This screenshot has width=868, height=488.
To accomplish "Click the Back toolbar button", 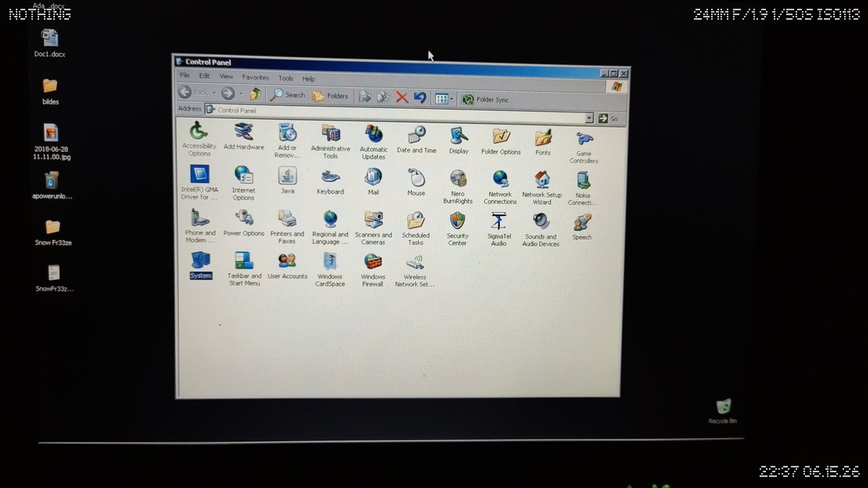I will tap(194, 93).
